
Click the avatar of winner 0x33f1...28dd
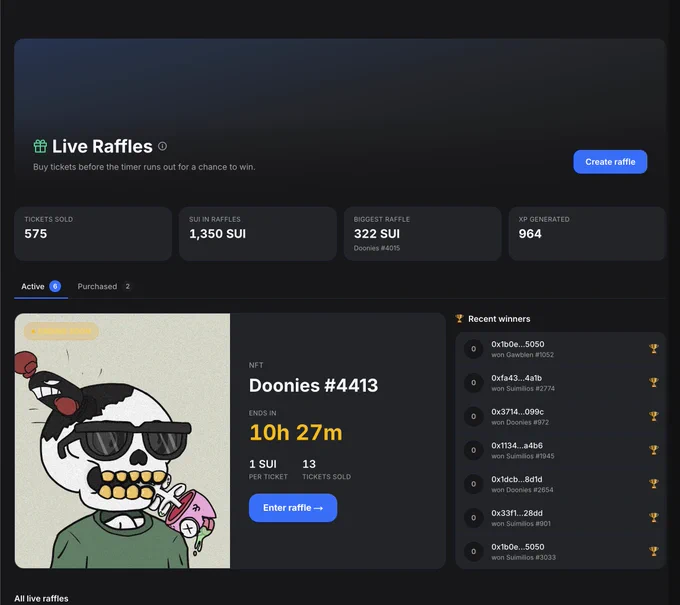coord(474,517)
